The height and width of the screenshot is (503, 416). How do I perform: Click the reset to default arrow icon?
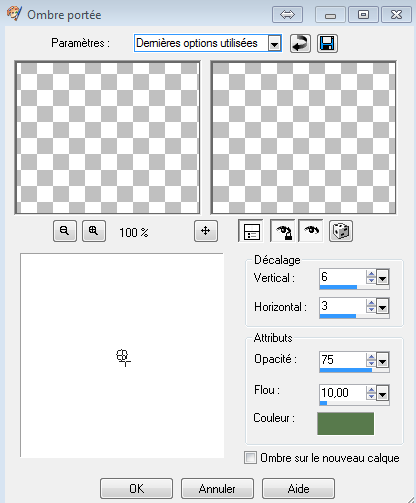[x=300, y=43]
